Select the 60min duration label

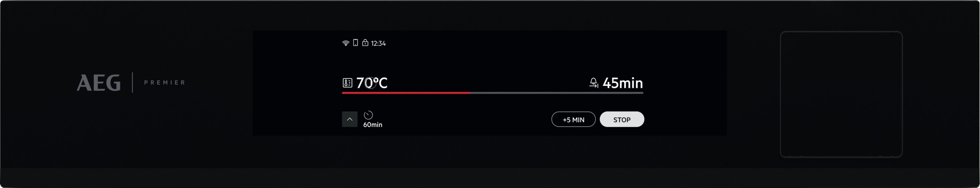click(372, 125)
